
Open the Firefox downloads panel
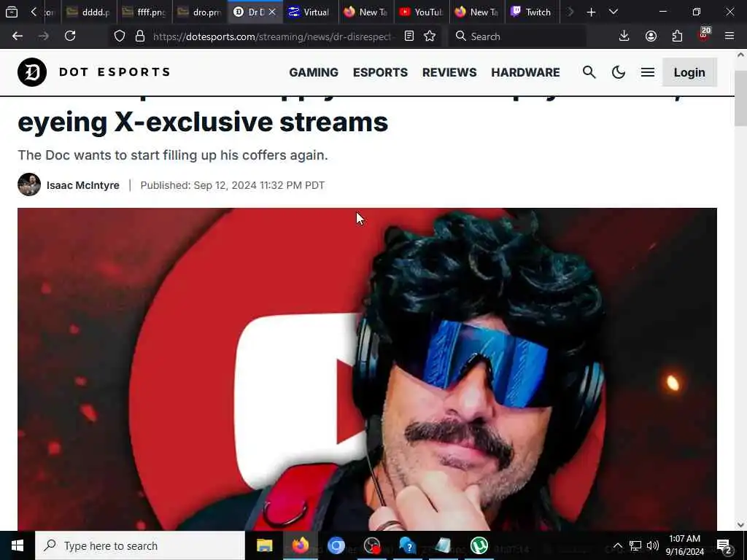point(624,36)
